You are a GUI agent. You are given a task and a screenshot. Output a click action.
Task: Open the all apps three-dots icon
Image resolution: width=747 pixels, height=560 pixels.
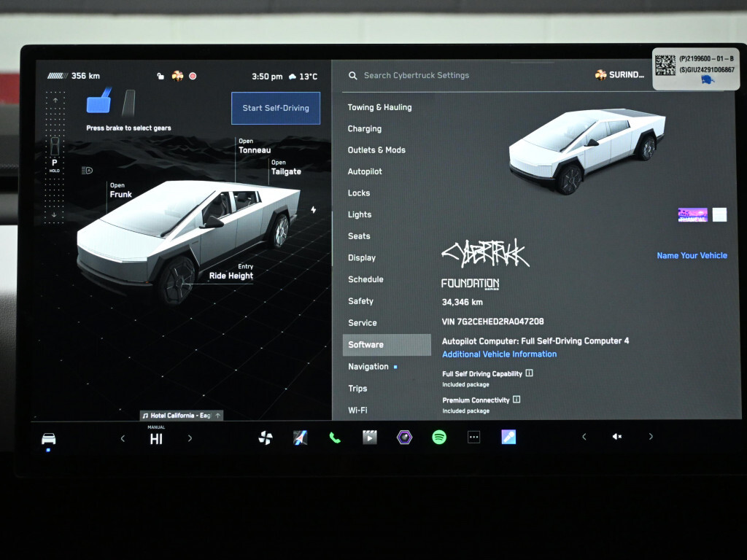(x=474, y=437)
